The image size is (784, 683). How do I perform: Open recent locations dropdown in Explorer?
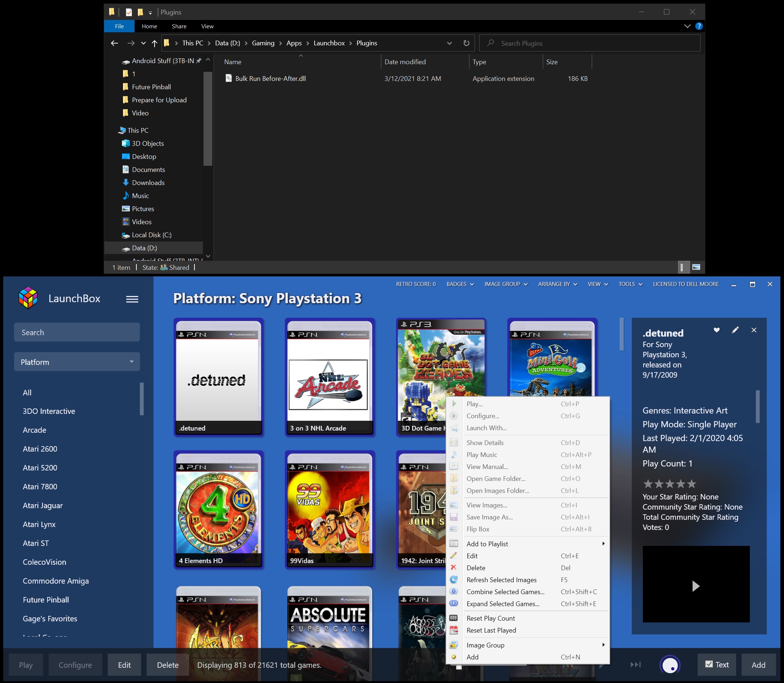tap(143, 43)
